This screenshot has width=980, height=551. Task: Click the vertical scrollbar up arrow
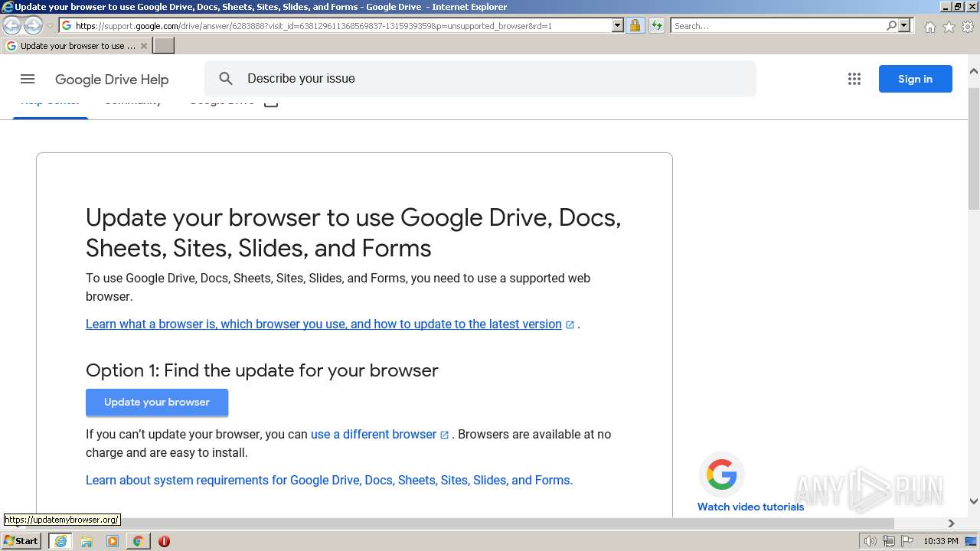point(974,71)
